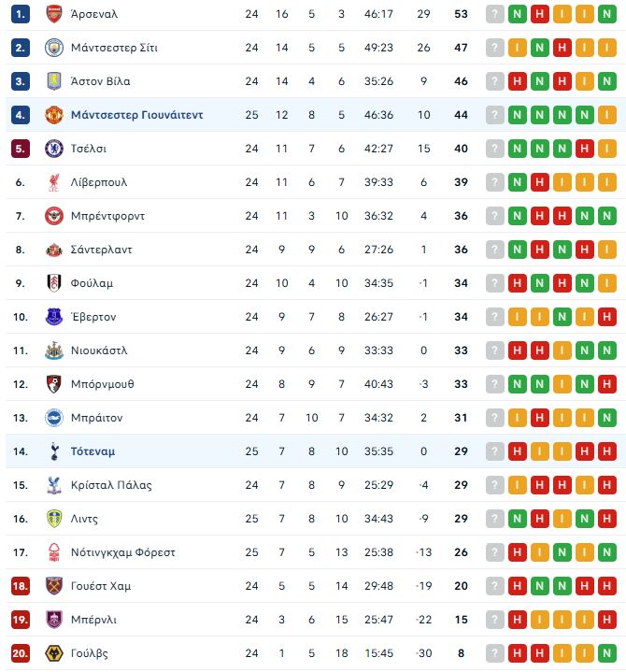
Task: Open the Τότεναμ team page link
Action: pos(92,451)
